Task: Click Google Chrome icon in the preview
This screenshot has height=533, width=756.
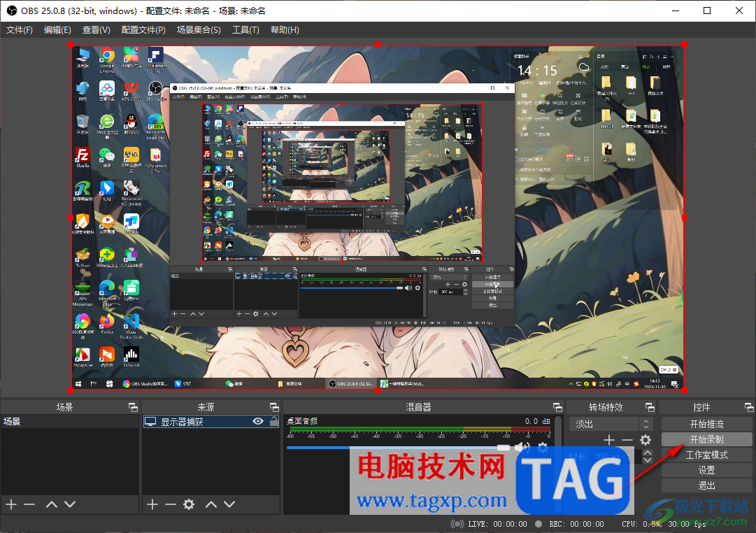Action: tap(107, 60)
